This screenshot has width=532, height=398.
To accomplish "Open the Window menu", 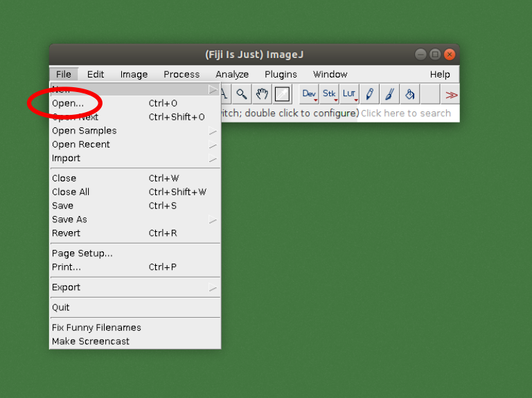I will click(330, 74).
